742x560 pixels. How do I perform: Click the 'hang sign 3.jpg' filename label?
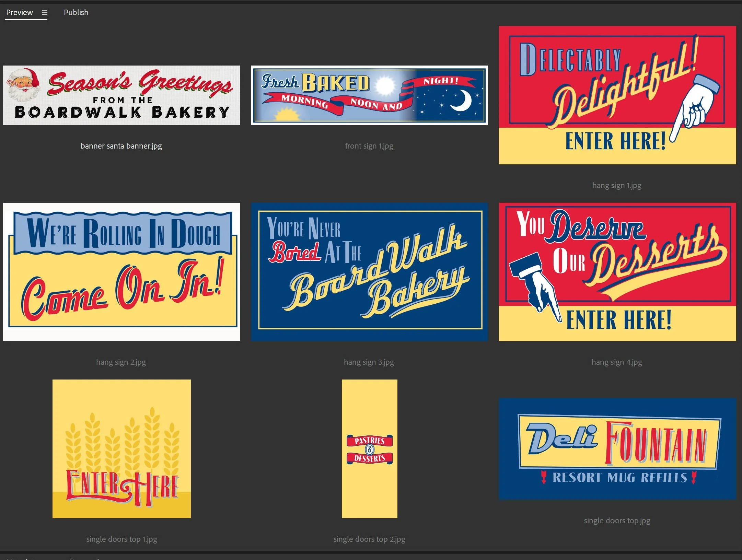pyautogui.click(x=369, y=362)
